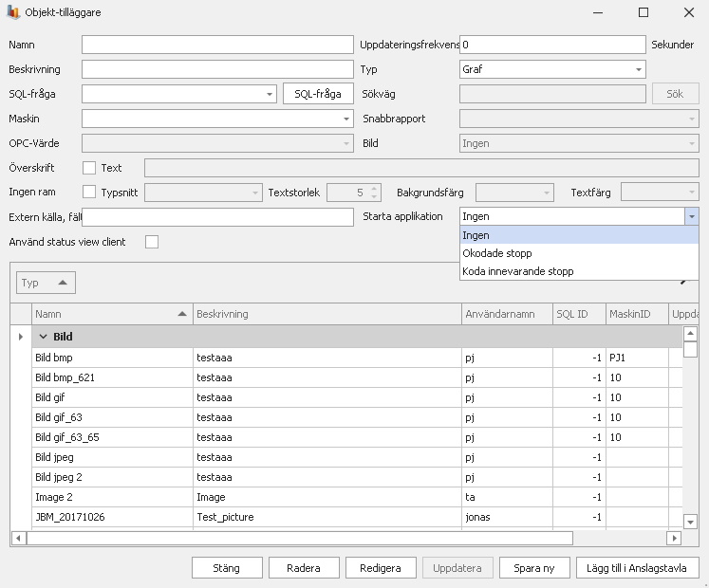
Task: Collapse the Starta applikation dropdown arrow
Action: [691, 216]
